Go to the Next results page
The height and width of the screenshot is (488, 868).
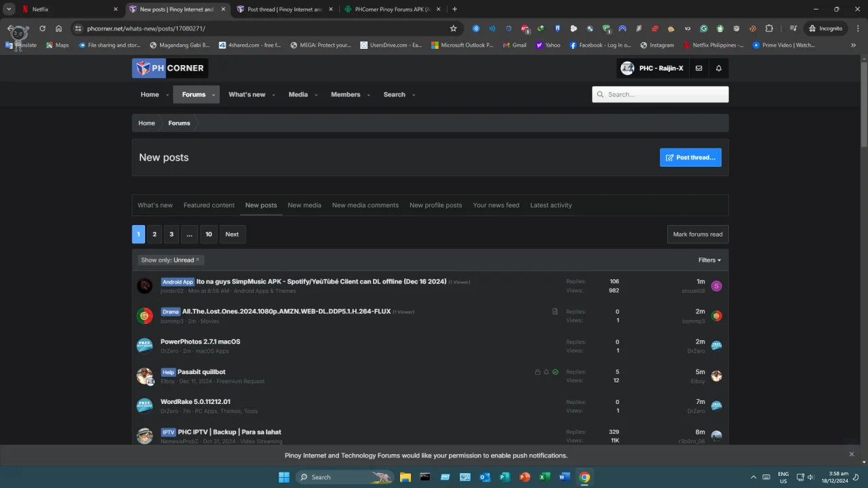(232, 235)
